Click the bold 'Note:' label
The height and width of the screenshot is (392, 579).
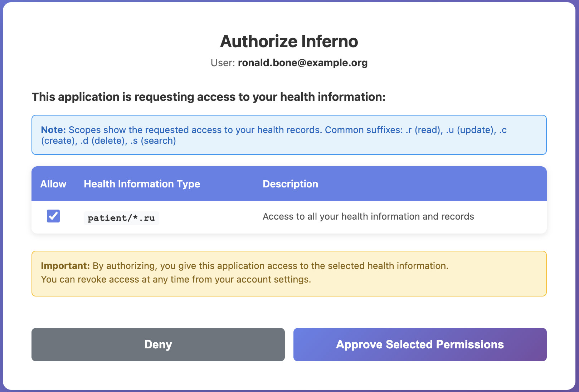pyautogui.click(x=53, y=130)
